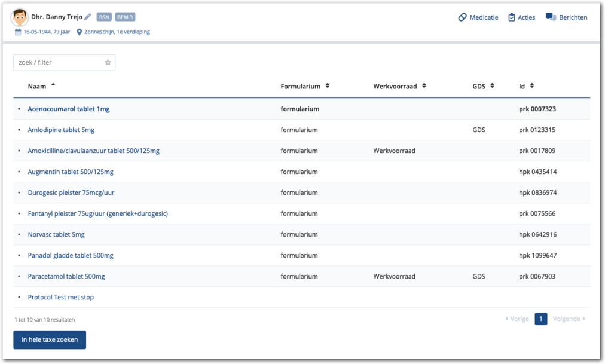Sort by Werkvoorraad column arrows
Image resolution: width=605 pixels, height=364 pixels.
(424, 86)
